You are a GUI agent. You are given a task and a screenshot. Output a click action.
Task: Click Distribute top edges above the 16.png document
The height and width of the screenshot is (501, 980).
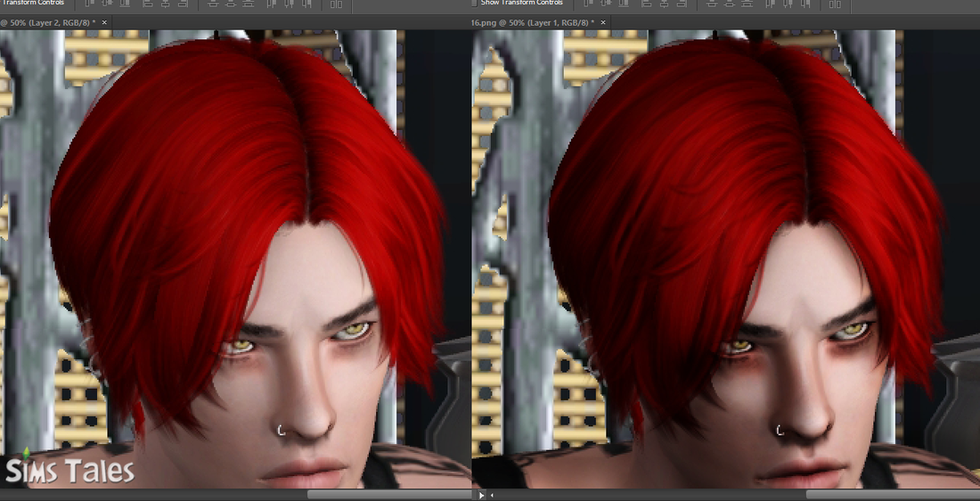tap(711, 4)
